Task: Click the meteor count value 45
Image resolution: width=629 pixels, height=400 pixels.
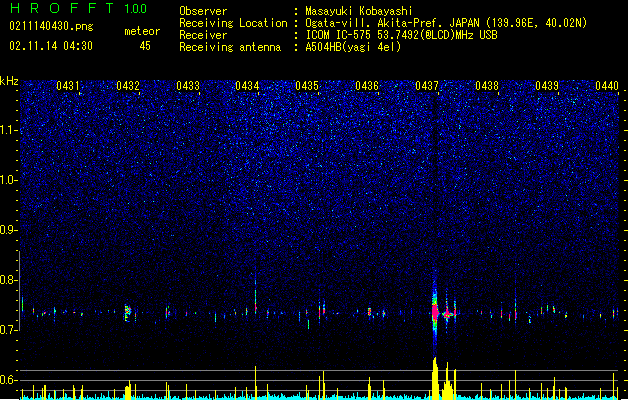Action: coord(145,46)
